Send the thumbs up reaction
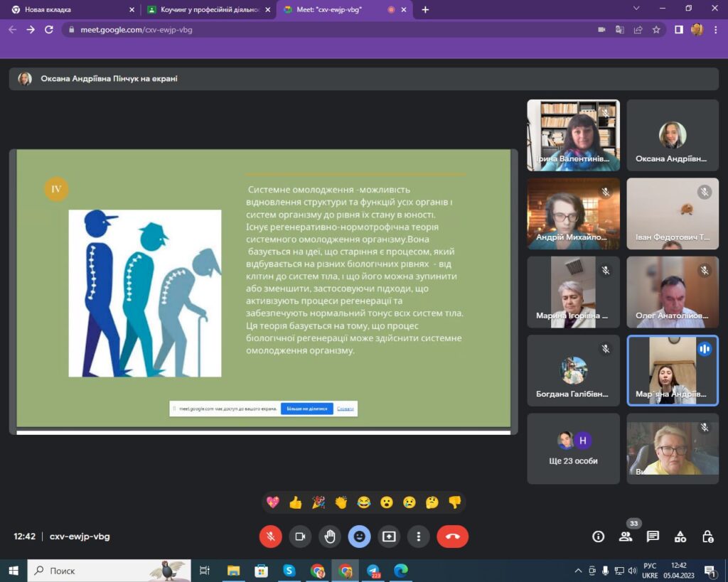This screenshot has width=728, height=582. coord(295,502)
